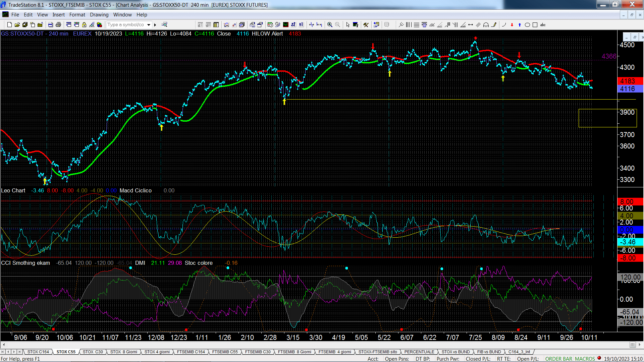Open the Window menu
The width and height of the screenshot is (644, 362).
click(x=122, y=15)
